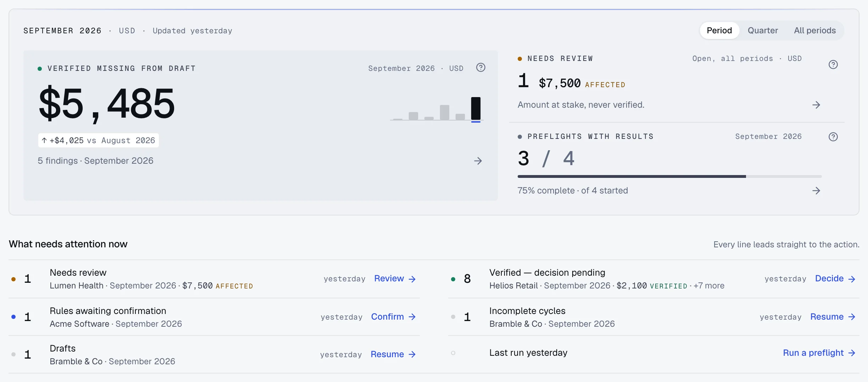Start Run a preflight link
Viewport: 868px width, 382px height.
(819, 353)
